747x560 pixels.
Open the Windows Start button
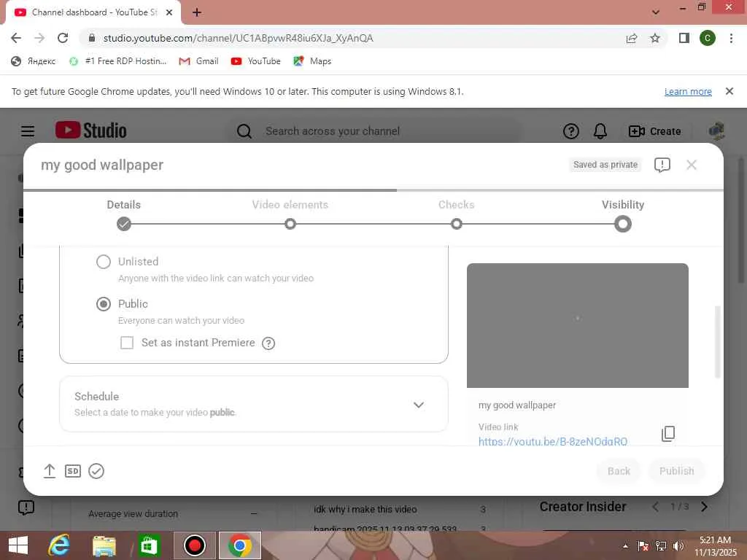(x=18, y=545)
